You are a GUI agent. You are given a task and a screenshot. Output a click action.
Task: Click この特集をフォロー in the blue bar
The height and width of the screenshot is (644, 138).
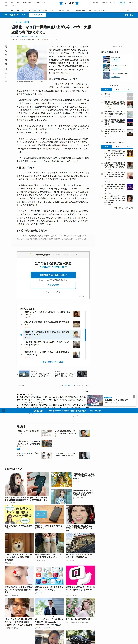(x=37, y=15)
